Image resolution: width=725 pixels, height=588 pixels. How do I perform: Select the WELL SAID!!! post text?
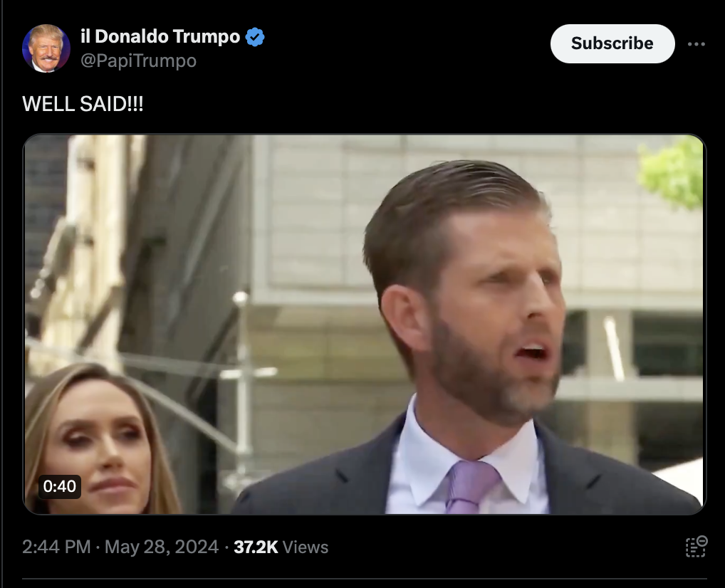(x=83, y=104)
